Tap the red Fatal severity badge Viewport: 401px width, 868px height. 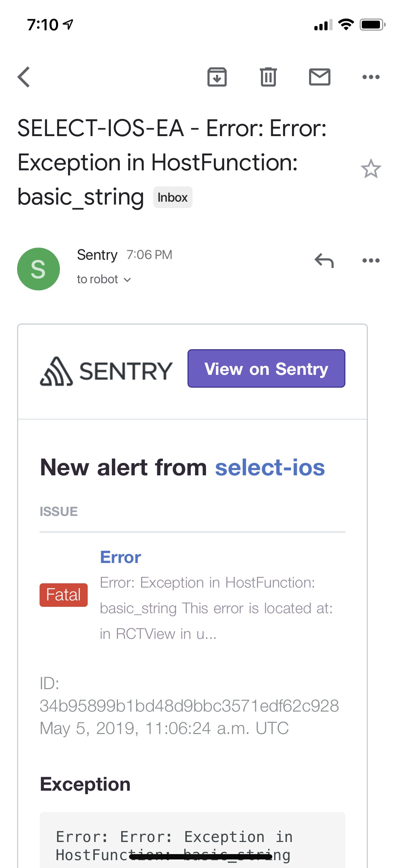(x=63, y=595)
